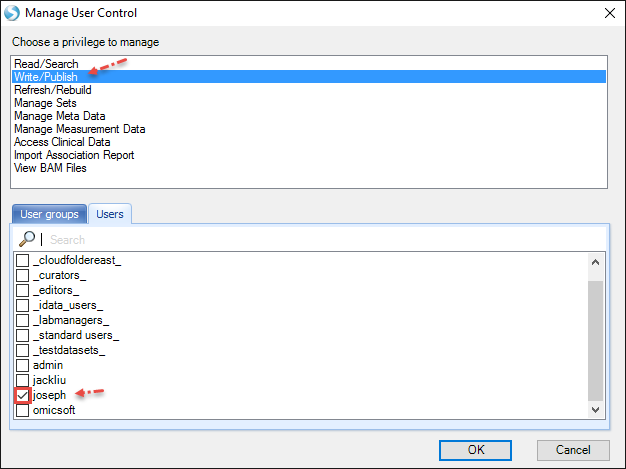Click the Cancel button

click(573, 450)
